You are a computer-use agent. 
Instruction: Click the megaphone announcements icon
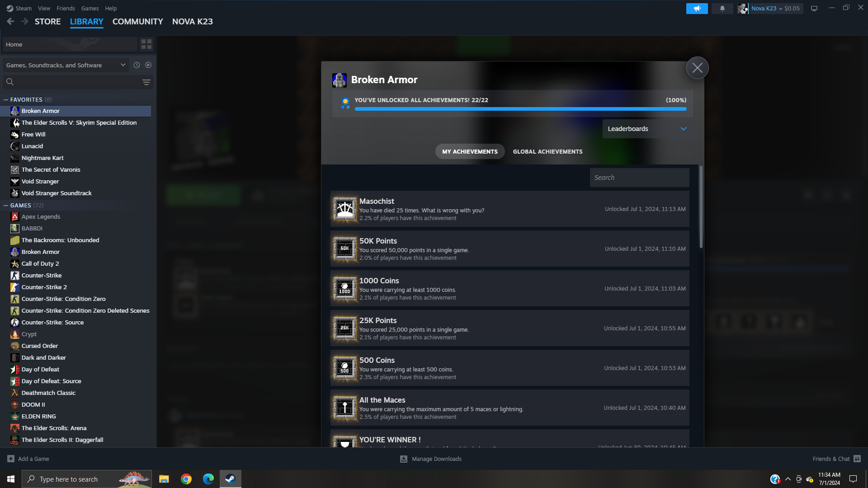tap(697, 8)
